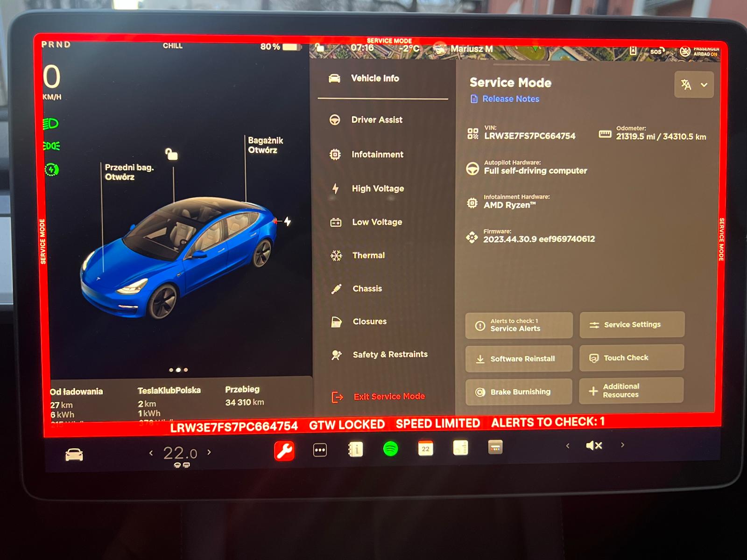Image resolution: width=747 pixels, height=560 pixels.
Task: Open the Calendar app showing 22
Action: pos(425,449)
